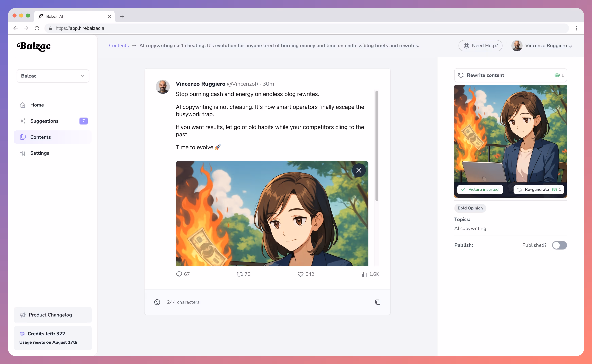Viewport: 592px width, 364px height.
Task: Click the profile avatar in header
Action: click(517, 45)
